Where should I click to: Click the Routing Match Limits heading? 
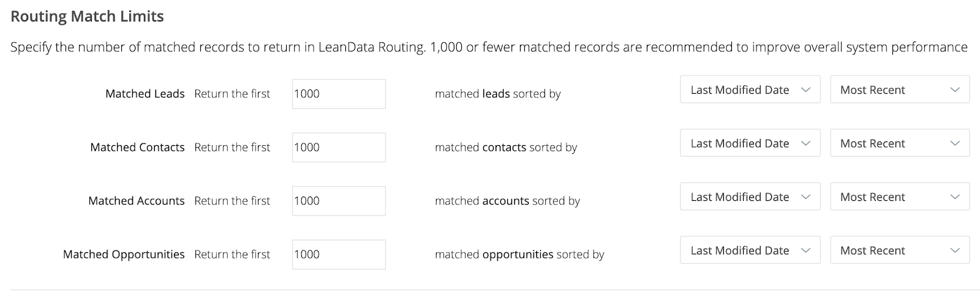pyautogui.click(x=87, y=17)
